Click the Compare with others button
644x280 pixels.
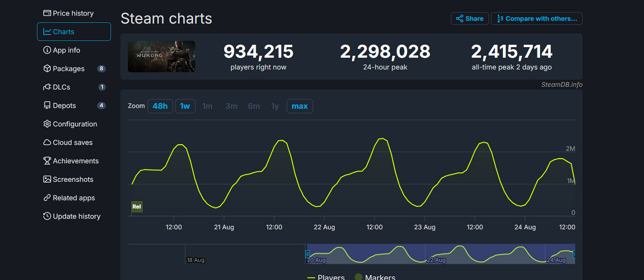(x=537, y=18)
